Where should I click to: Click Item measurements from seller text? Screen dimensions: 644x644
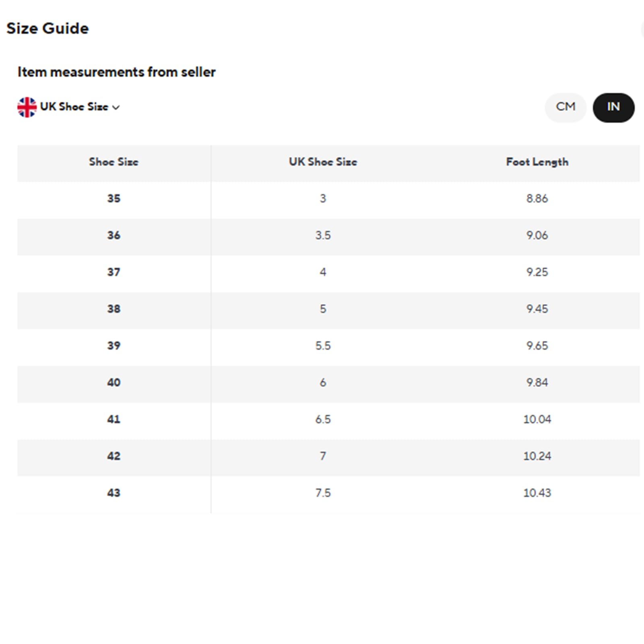[x=116, y=72]
